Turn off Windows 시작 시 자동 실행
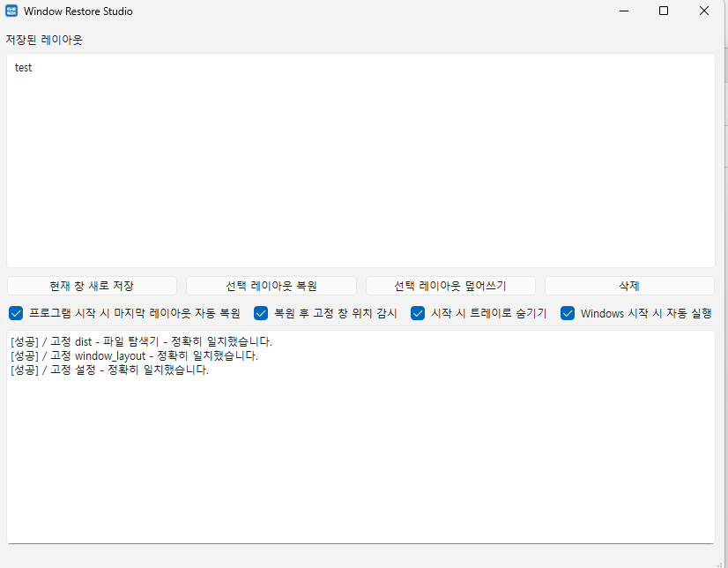 pos(568,313)
